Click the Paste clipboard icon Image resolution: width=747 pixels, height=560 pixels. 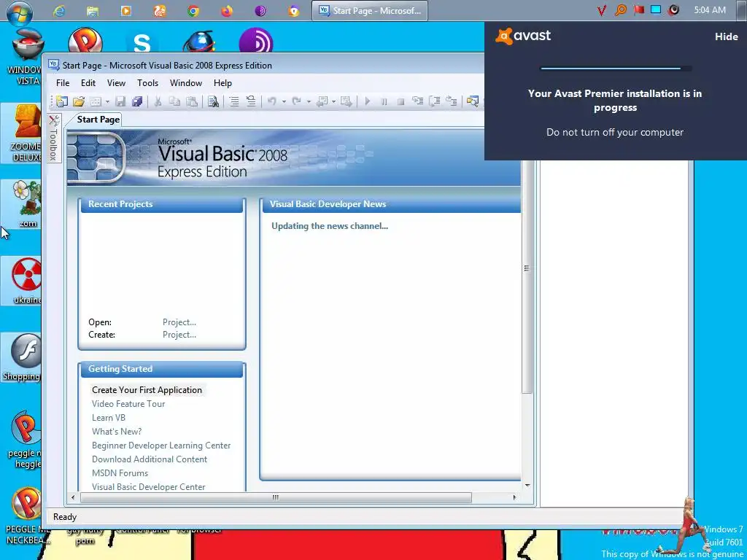pyautogui.click(x=192, y=101)
